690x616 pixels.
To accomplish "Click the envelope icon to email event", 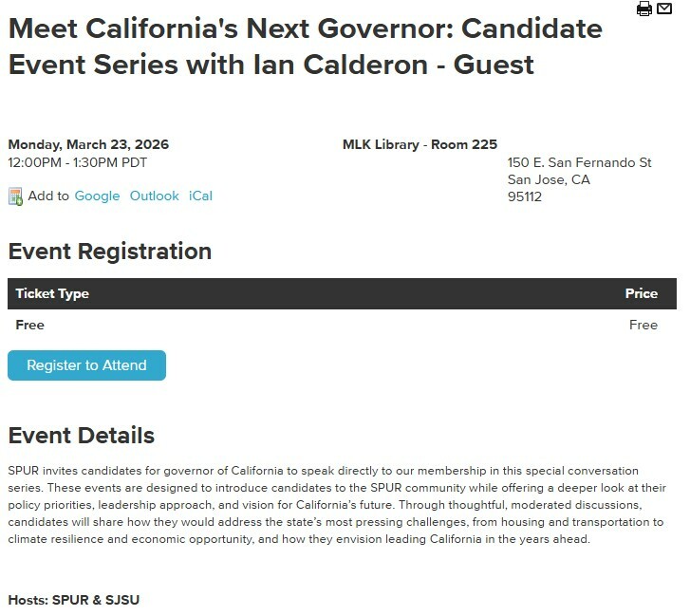I will coord(664,9).
